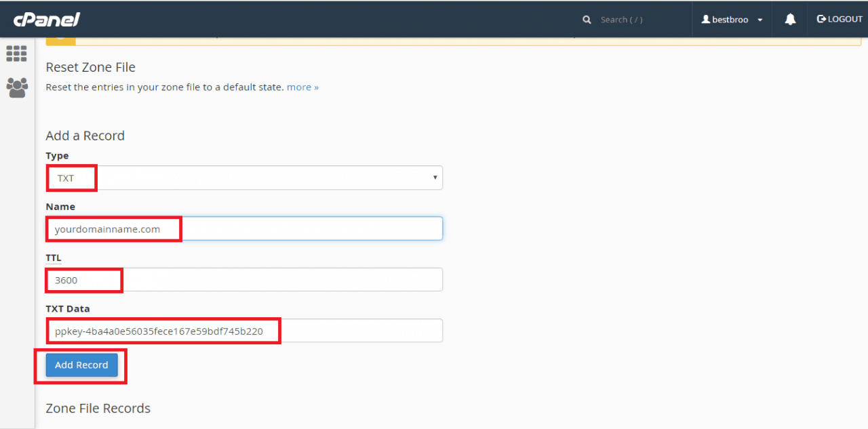Click the TTL field showing 3600
This screenshot has width=868, height=429.
[244, 279]
